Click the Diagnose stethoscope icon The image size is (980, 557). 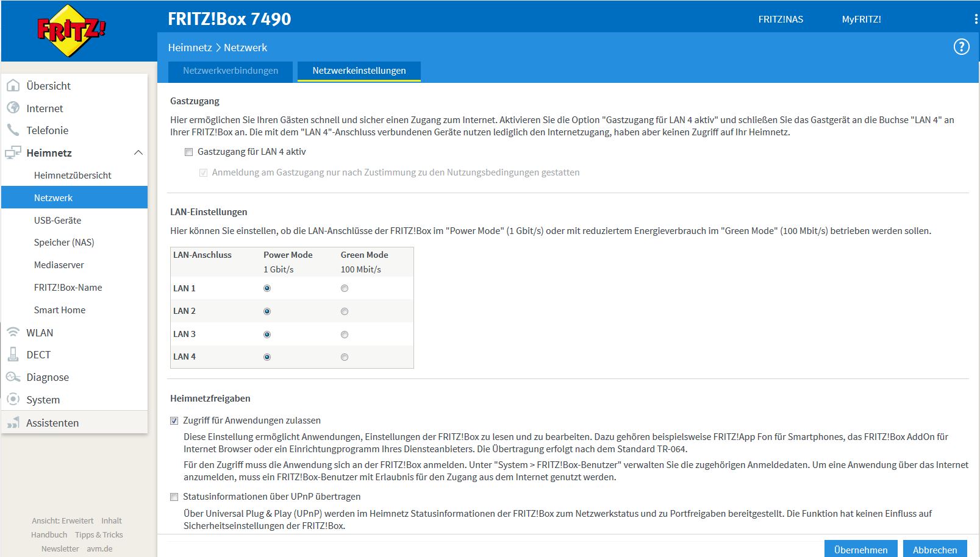pos(13,377)
